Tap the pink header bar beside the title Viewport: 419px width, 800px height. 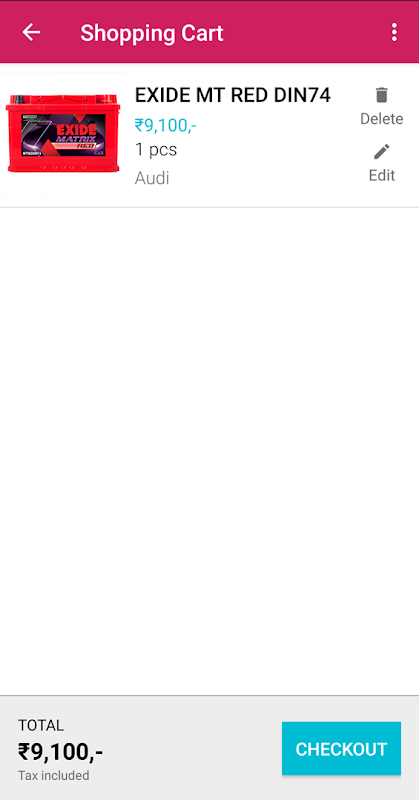click(x=306, y=33)
